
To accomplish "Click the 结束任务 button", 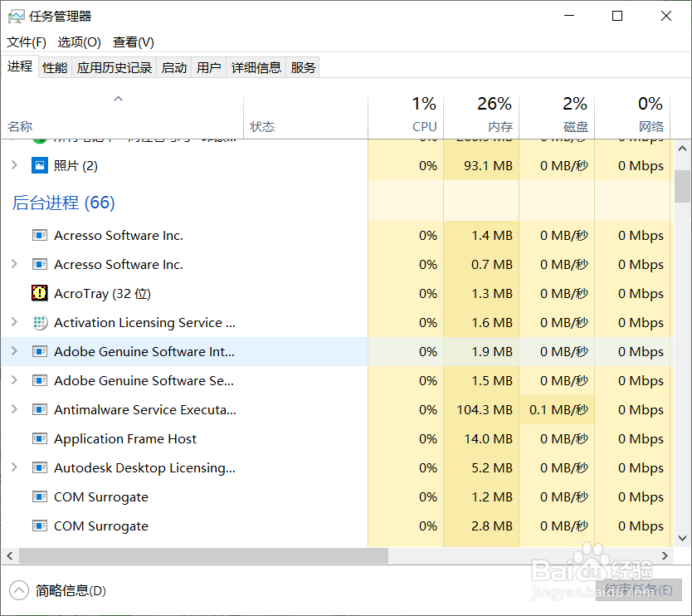I will pyautogui.click(x=637, y=590).
